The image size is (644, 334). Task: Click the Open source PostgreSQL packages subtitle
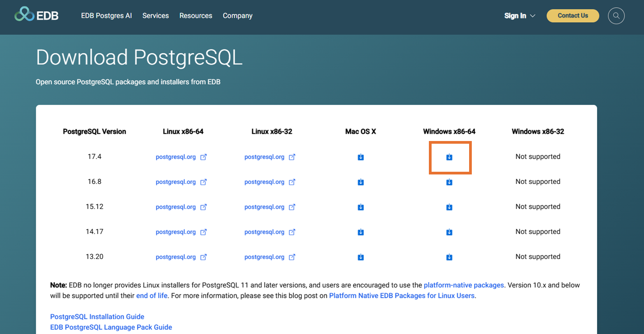tap(128, 82)
